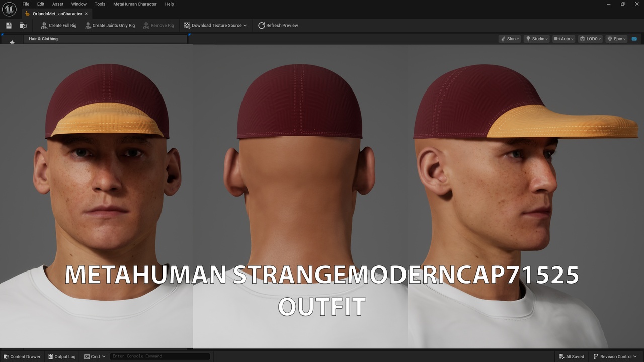644x362 pixels.
Task: Select the Hair & Clothing panel tab
Action: pos(43,39)
